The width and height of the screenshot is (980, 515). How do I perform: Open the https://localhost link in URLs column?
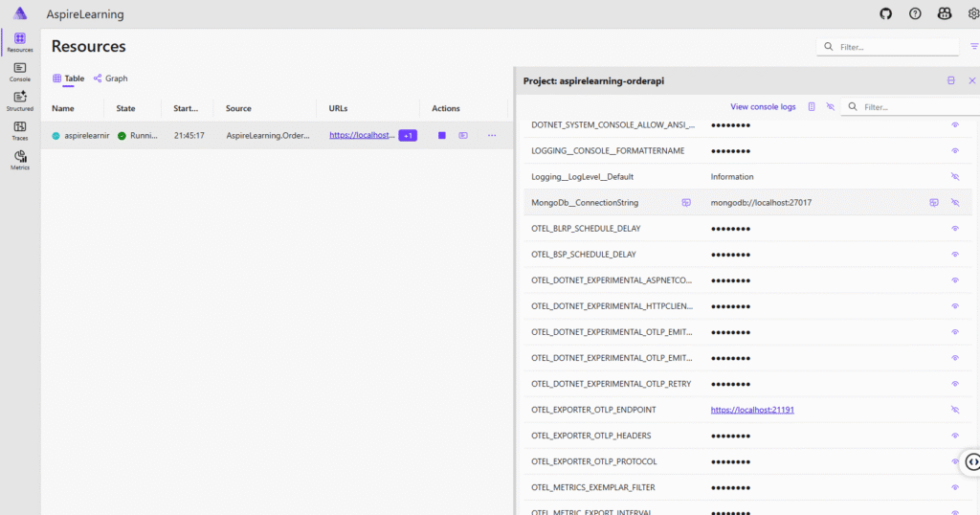(362, 135)
